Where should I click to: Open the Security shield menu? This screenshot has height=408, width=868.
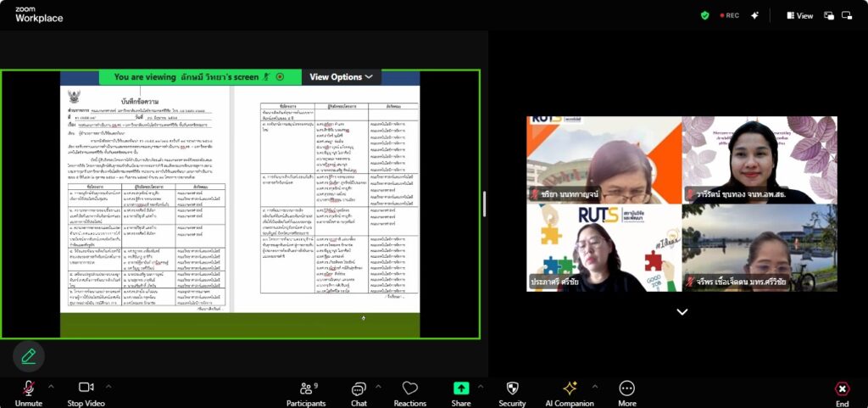512,394
